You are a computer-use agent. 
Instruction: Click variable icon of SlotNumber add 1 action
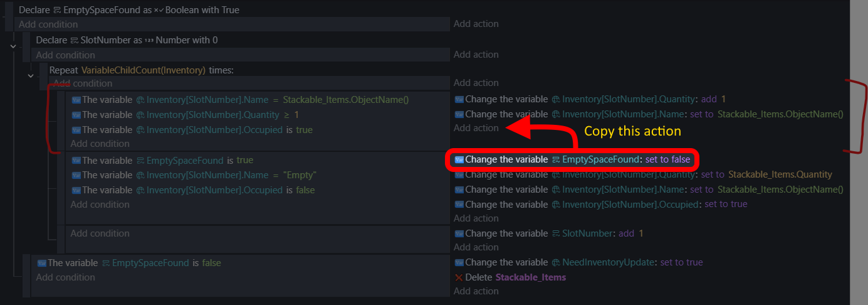point(459,233)
